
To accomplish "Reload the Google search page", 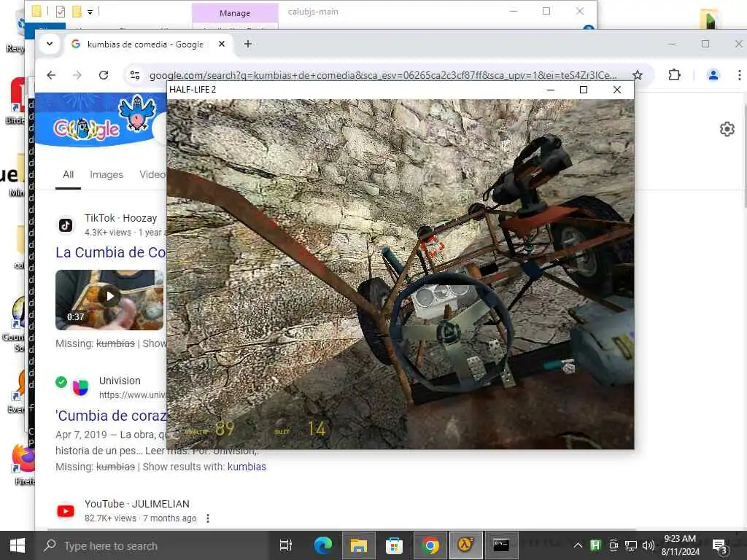I will pos(104,75).
